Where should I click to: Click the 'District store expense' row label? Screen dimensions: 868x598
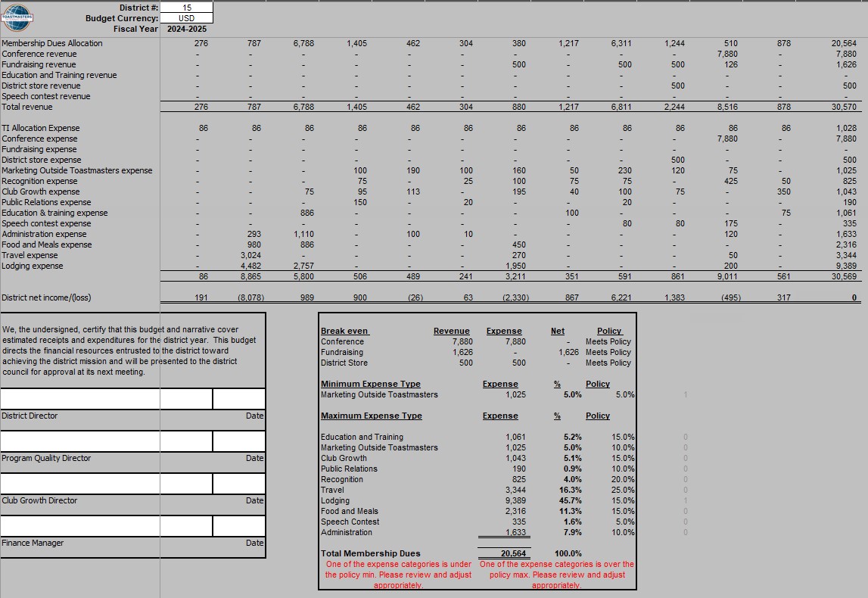pos(42,160)
